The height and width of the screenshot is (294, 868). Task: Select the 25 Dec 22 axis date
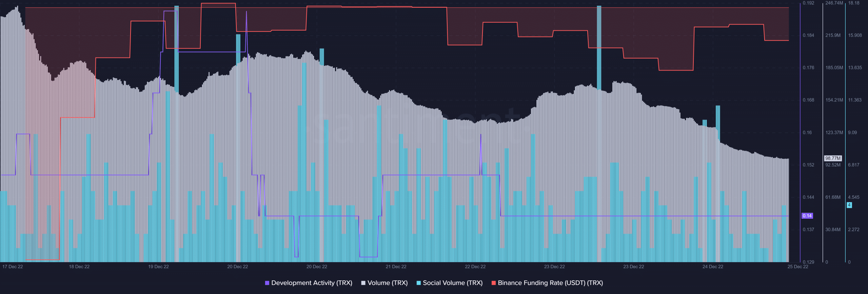tap(798, 267)
